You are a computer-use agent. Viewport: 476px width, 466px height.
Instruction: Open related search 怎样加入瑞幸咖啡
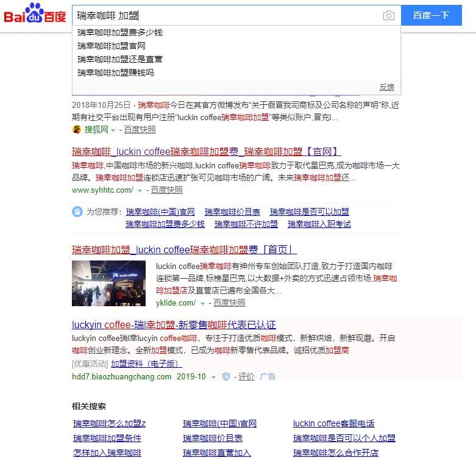coord(107,453)
